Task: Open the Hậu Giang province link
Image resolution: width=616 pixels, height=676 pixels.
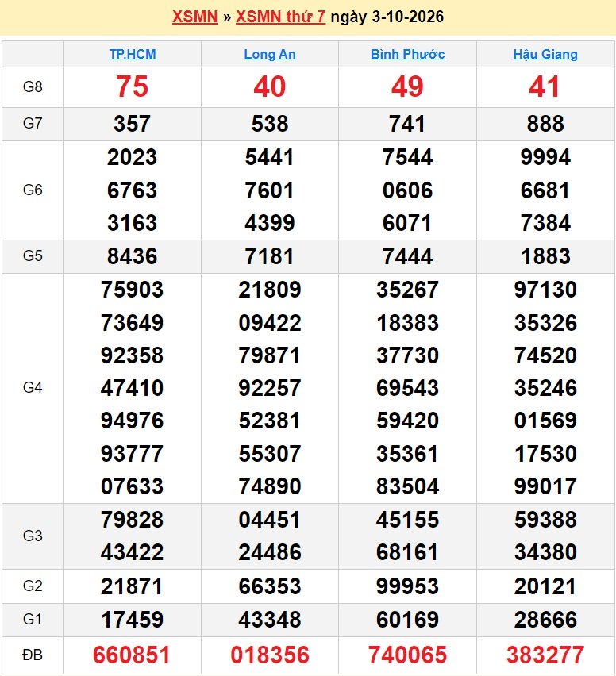Action: pyautogui.click(x=545, y=54)
